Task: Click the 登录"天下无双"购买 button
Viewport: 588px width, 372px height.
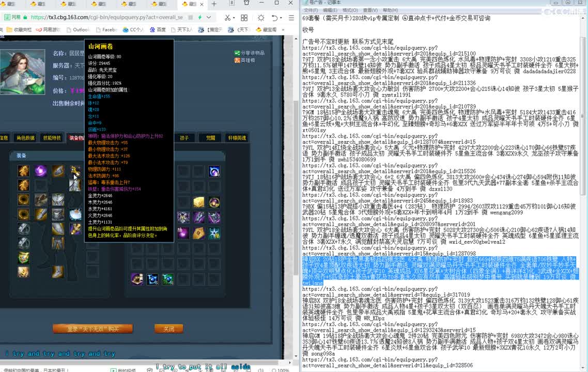Action: click(93, 329)
